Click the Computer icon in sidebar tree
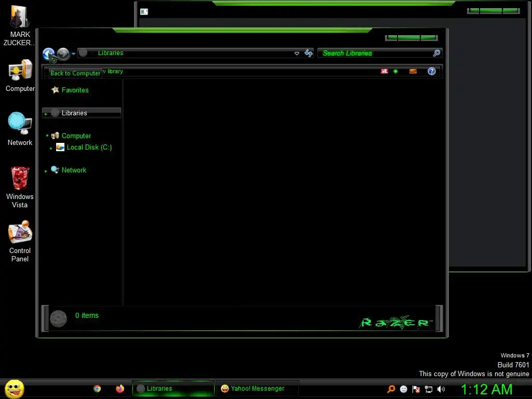Image resolution: width=532 pixels, height=399 pixels. tap(55, 136)
